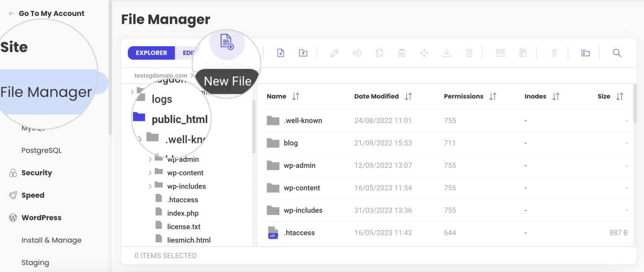This screenshot has width=644, height=272.
Task: Select liesmich.html in the folder tree
Action: tap(189, 240)
